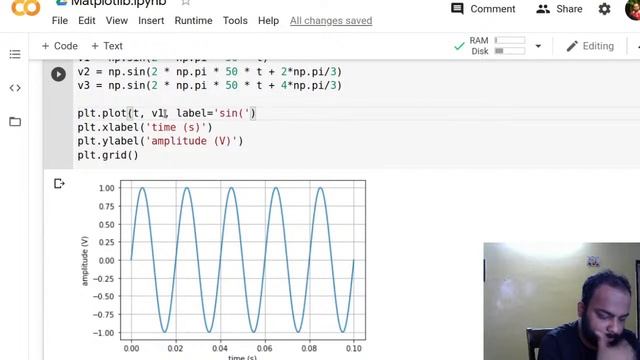Viewport: 640px width, 360px height.
Task: Click the plt.xlabel('time (s)') line
Action: [145, 127]
